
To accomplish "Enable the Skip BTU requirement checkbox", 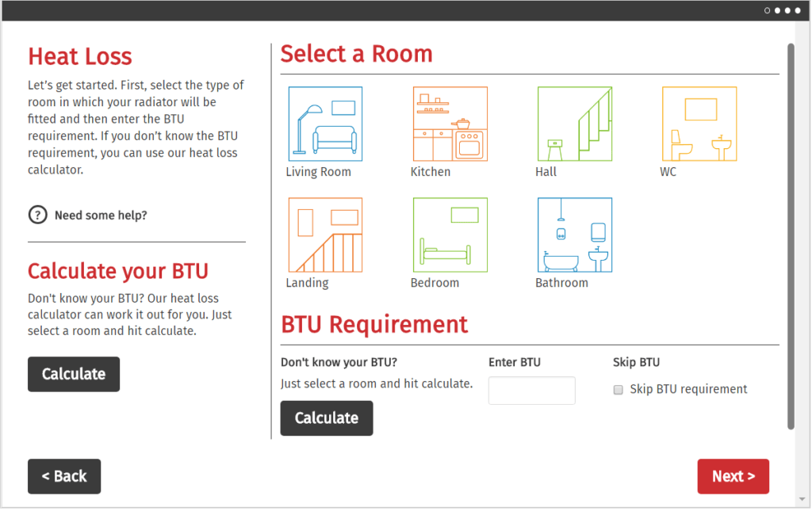I will point(618,389).
